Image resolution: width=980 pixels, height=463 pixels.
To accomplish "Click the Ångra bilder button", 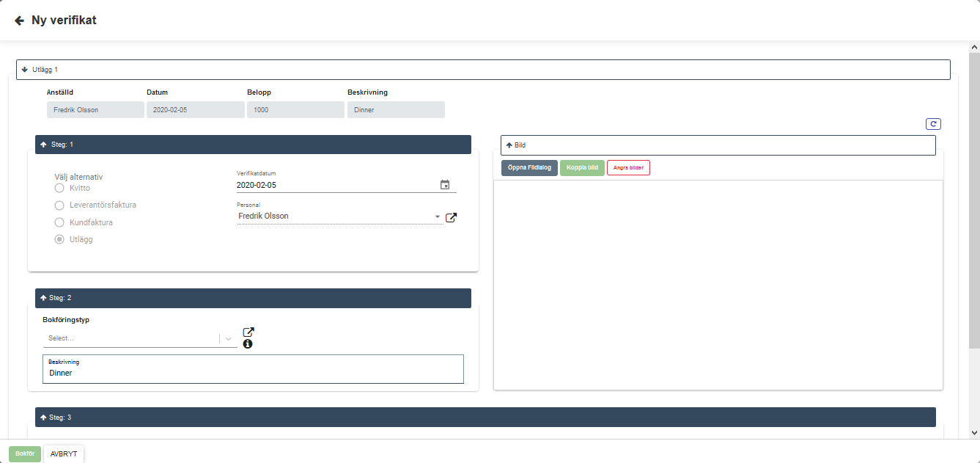I will click(628, 168).
